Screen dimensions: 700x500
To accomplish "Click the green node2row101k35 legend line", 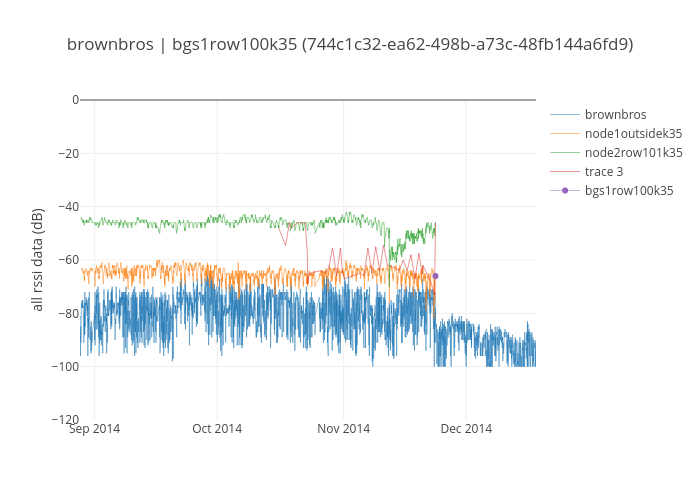I will (x=565, y=152).
